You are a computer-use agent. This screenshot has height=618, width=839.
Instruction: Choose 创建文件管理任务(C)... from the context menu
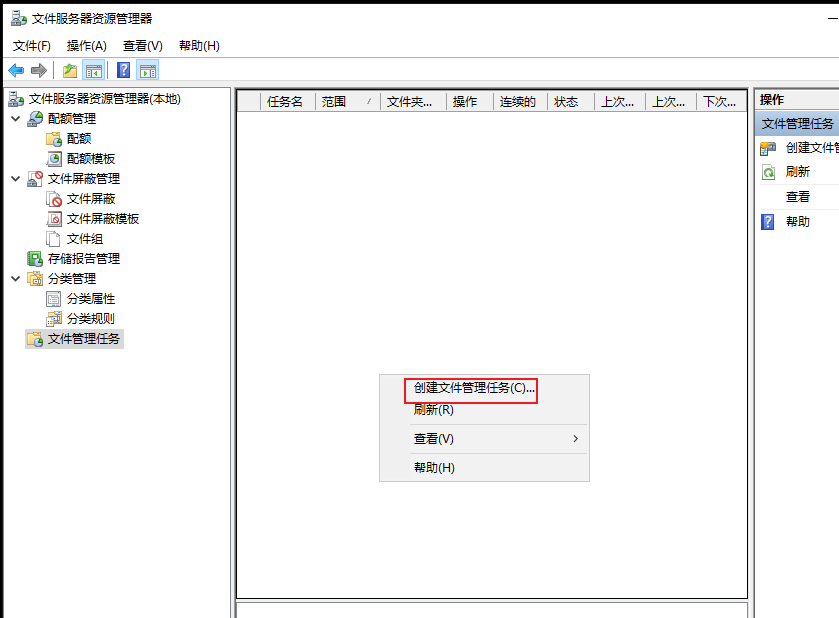[474, 388]
